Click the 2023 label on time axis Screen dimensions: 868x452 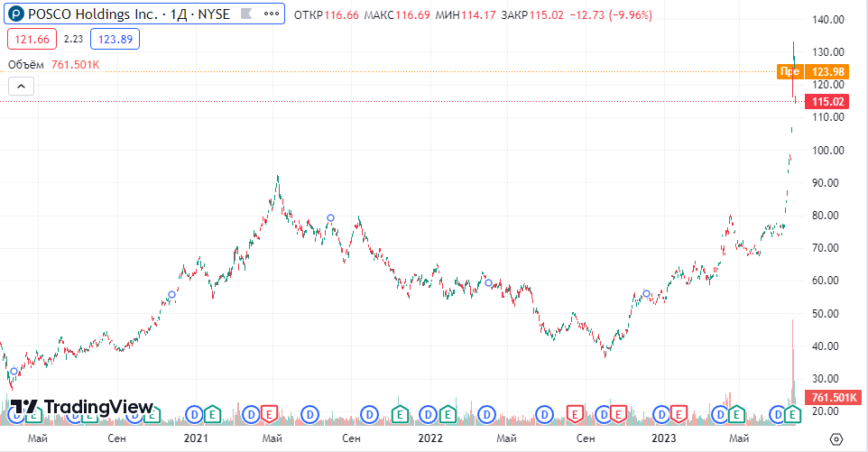(664, 438)
